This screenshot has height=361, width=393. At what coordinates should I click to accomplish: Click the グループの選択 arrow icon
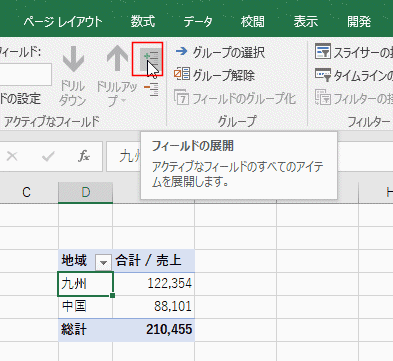click(182, 51)
